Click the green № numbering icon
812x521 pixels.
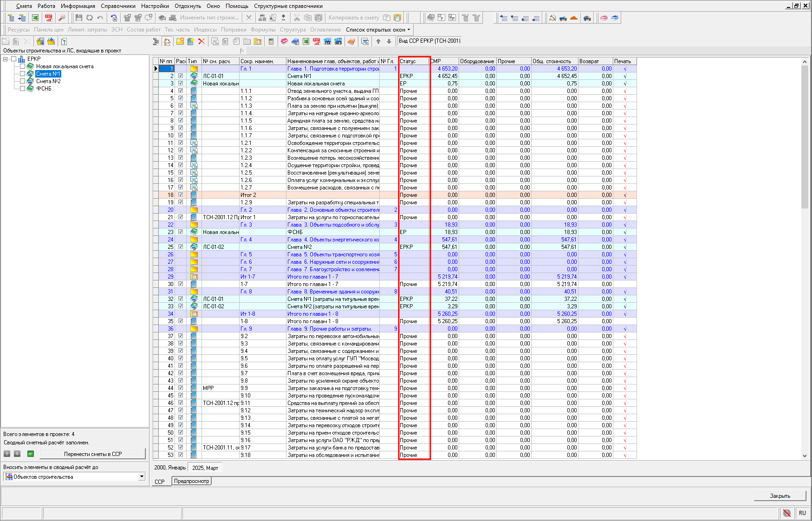pyautogui.click(x=31, y=454)
